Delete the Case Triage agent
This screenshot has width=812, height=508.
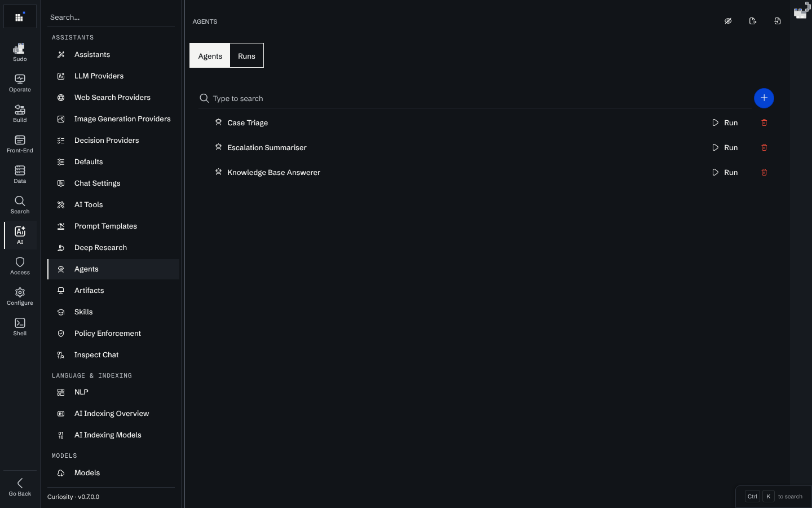click(764, 122)
